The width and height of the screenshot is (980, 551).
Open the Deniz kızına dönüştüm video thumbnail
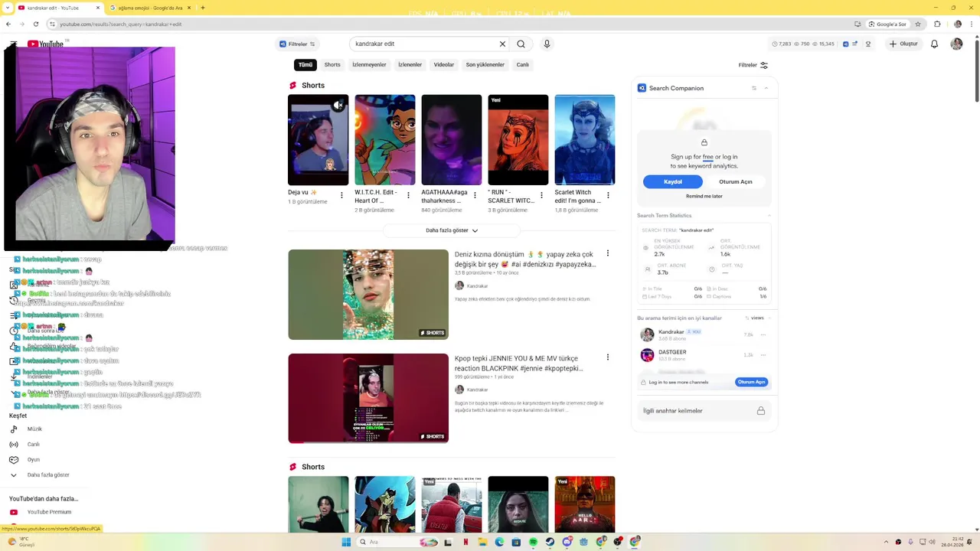pyautogui.click(x=368, y=295)
